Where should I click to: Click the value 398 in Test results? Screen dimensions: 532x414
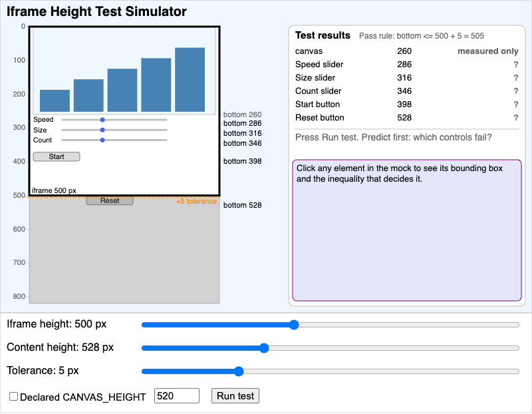[404, 104]
